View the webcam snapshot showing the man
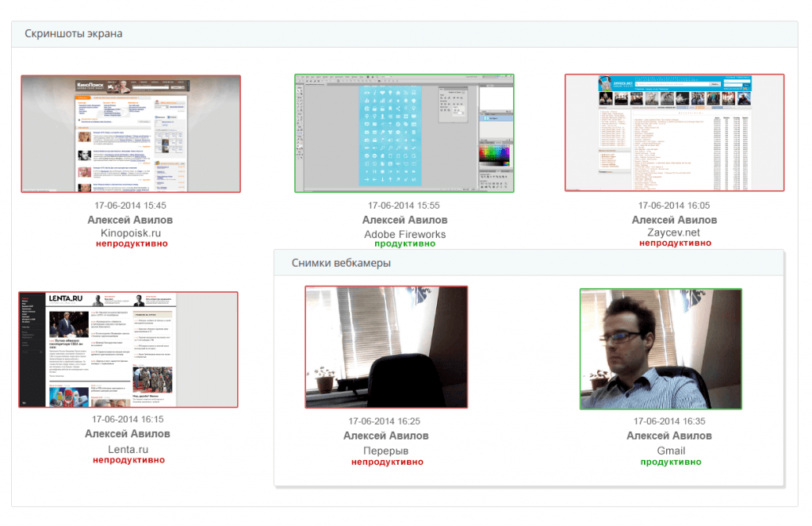 (x=661, y=348)
